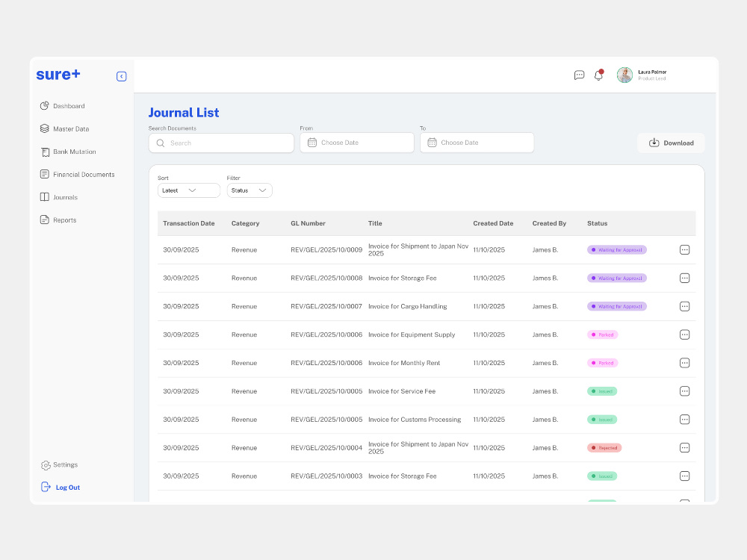Click Laura Palmer's profile avatar

(x=624, y=75)
